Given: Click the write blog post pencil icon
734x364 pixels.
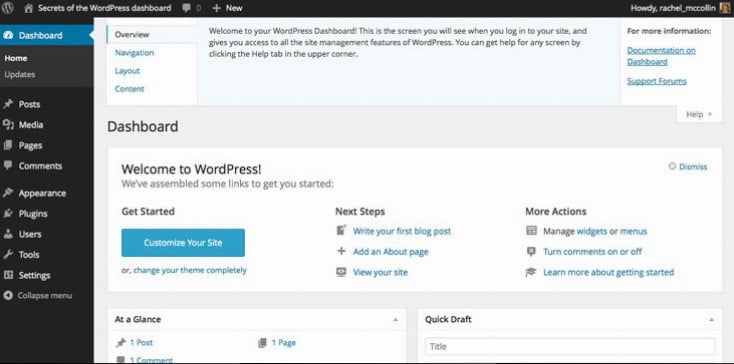Looking at the screenshot, I should click(341, 230).
